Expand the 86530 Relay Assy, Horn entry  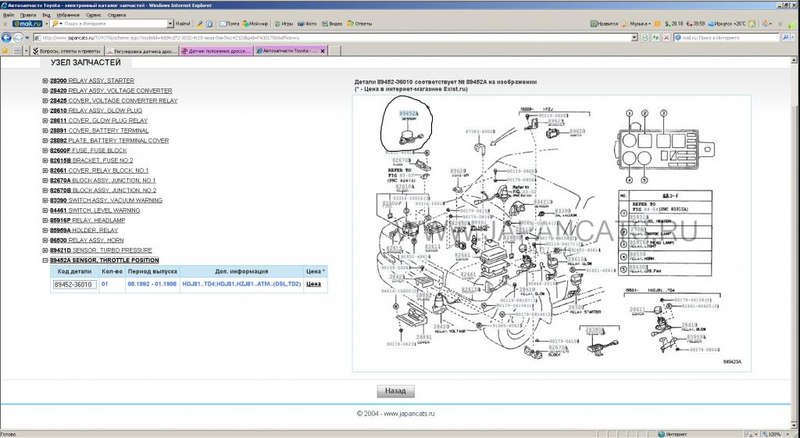point(44,239)
